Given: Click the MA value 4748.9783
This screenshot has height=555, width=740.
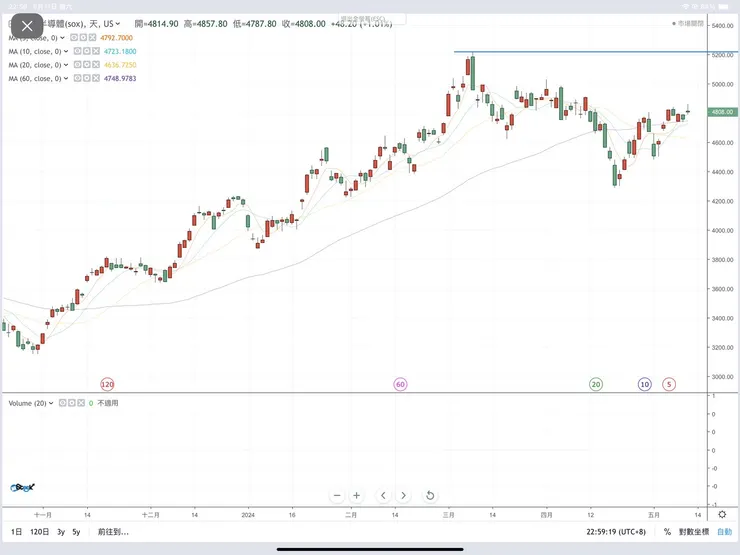Looking at the screenshot, I should tap(120, 78).
